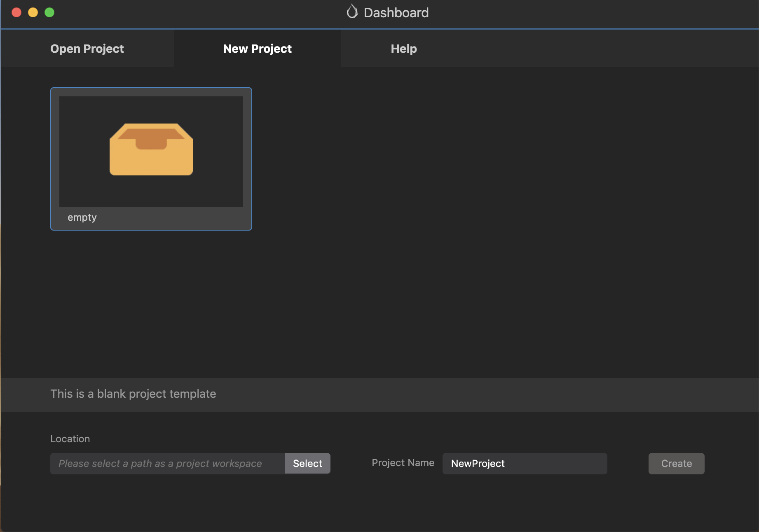Close the Dashboard window with red button
Viewport: 759px width, 532px height.
[16, 12]
